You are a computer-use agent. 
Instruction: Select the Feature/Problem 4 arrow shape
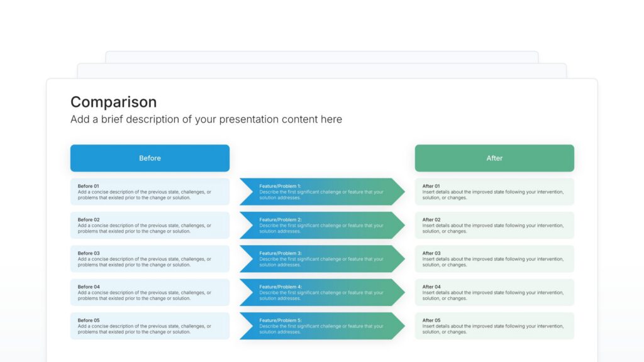[x=321, y=292]
